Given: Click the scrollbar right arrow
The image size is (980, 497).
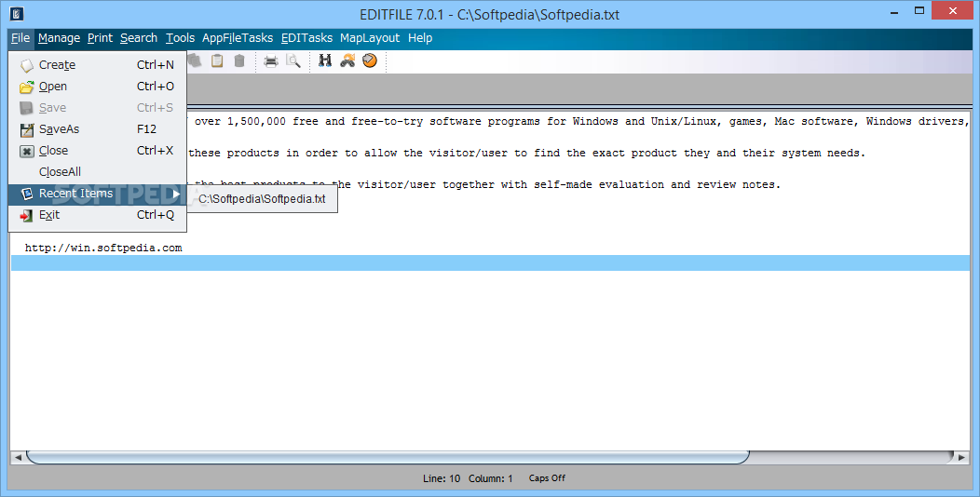Looking at the screenshot, I should click(x=961, y=458).
